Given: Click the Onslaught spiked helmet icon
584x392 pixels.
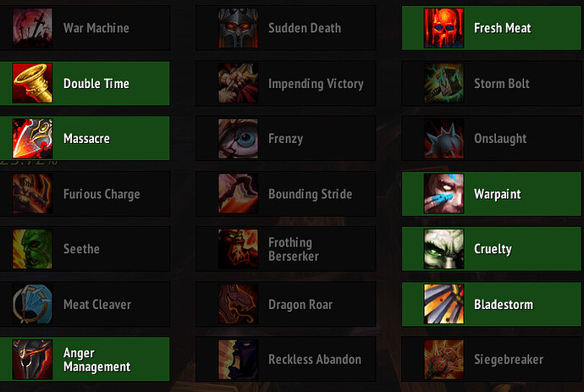Looking at the screenshot, I should point(444,139).
